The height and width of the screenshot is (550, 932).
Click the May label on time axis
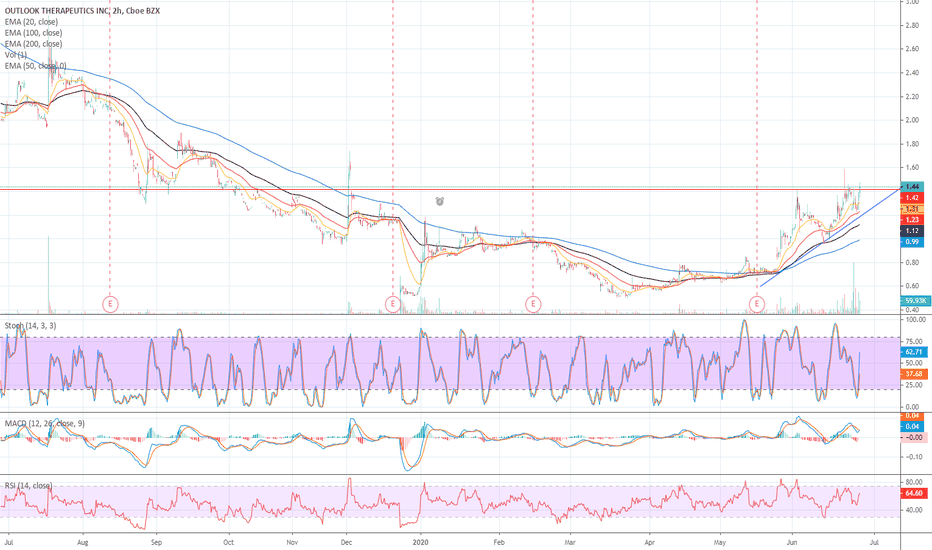[x=720, y=542]
